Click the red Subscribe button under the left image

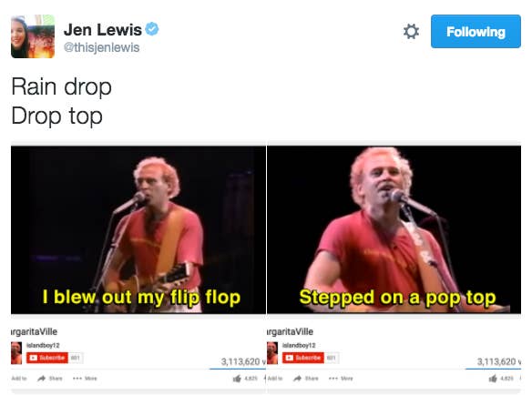(47, 358)
